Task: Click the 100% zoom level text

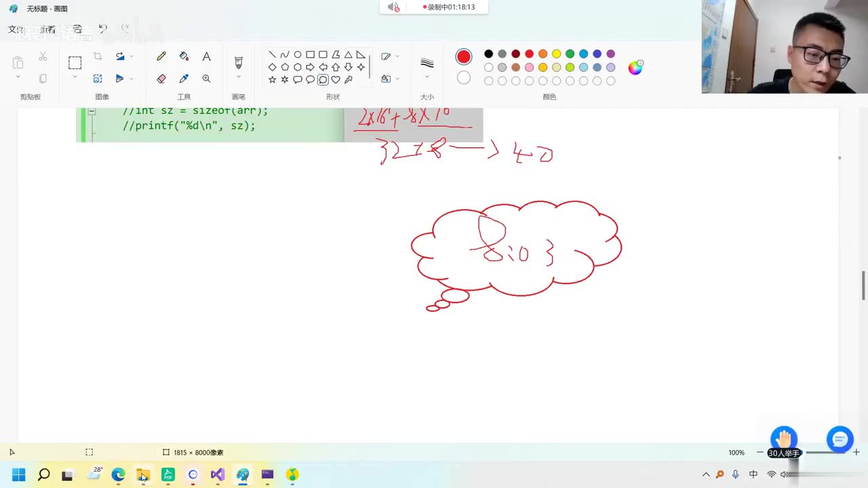Action: [x=736, y=453]
